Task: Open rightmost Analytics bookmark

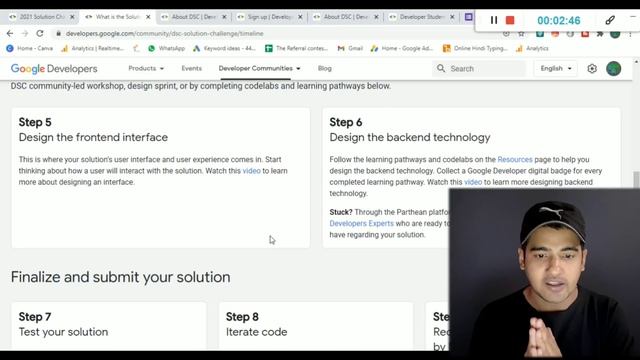Action: click(532, 48)
